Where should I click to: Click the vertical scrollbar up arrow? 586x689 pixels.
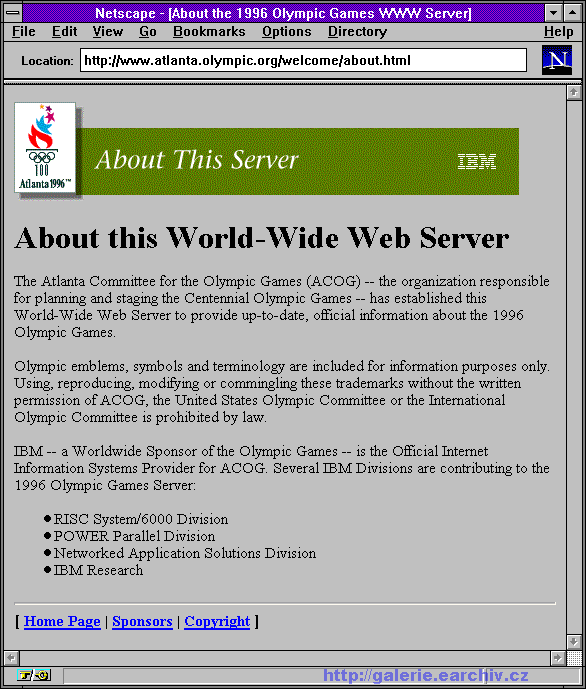(x=574, y=93)
